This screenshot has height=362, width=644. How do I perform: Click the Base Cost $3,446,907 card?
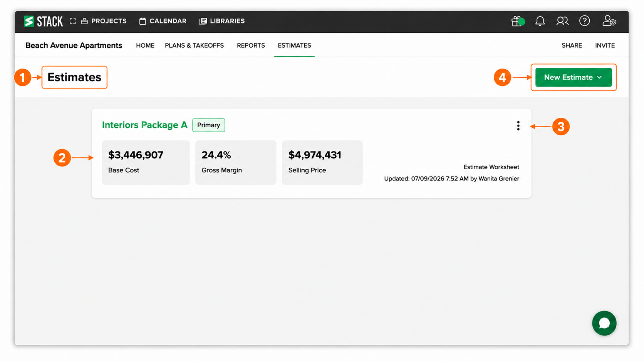pos(146,162)
